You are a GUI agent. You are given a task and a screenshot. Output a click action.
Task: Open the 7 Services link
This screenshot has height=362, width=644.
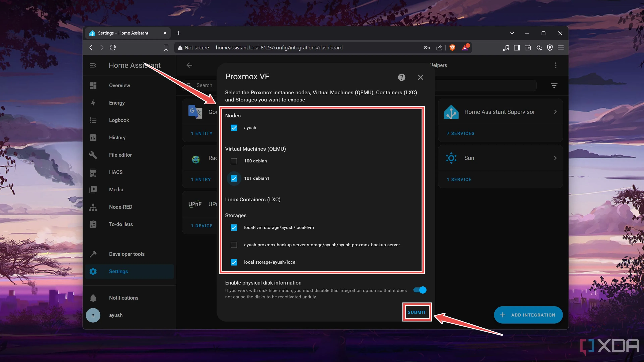point(461,133)
